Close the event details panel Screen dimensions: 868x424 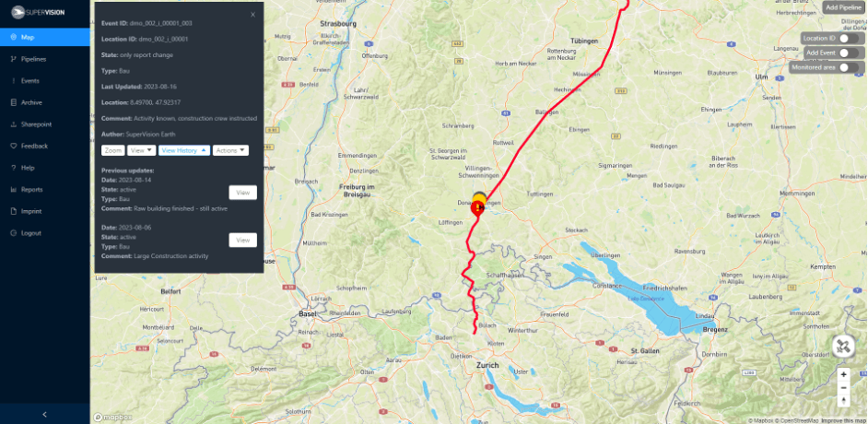[x=253, y=15]
